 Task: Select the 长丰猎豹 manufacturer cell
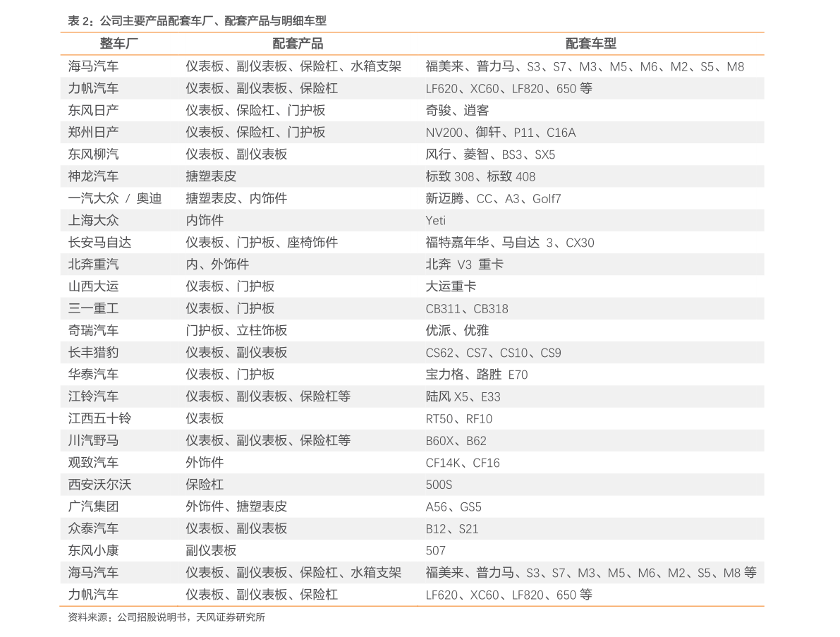point(93,352)
